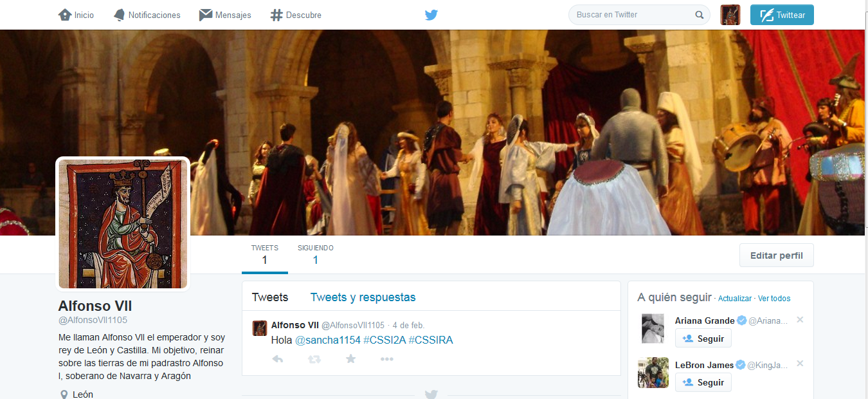The image size is (868, 399).
Task: Open hashtag #CSSI2A
Action: click(x=384, y=340)
